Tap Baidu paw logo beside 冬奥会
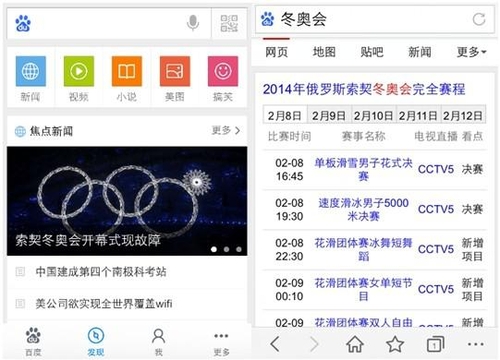Image resolution: width=500 pixels, height=360 pixels. 267,19
